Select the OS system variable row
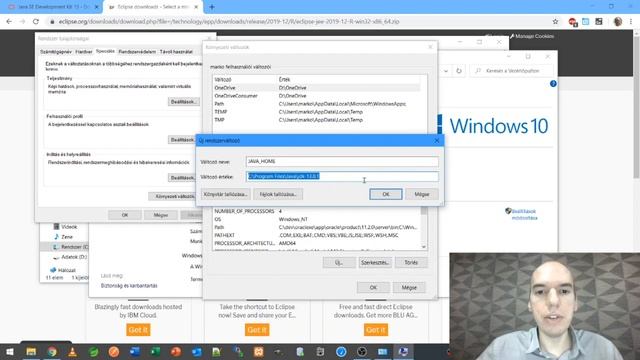640x360 pixels. pyautogui.click(x=316, y=219)
